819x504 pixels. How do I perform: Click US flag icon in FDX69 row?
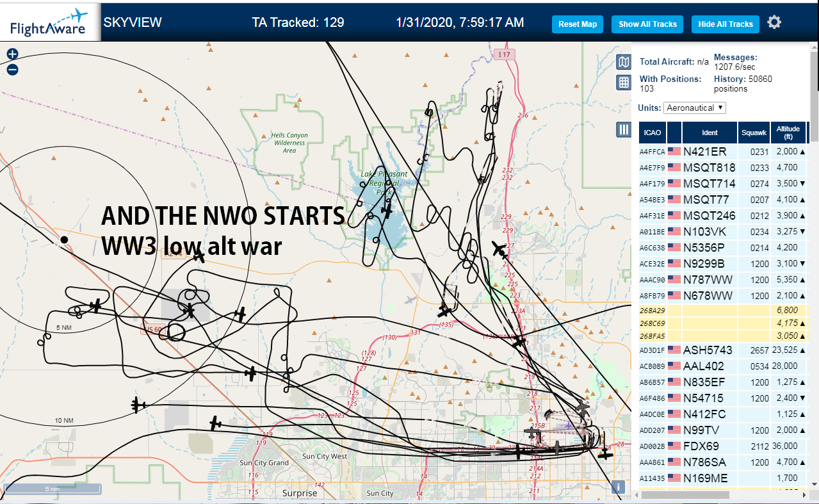(x=674, y=446)
